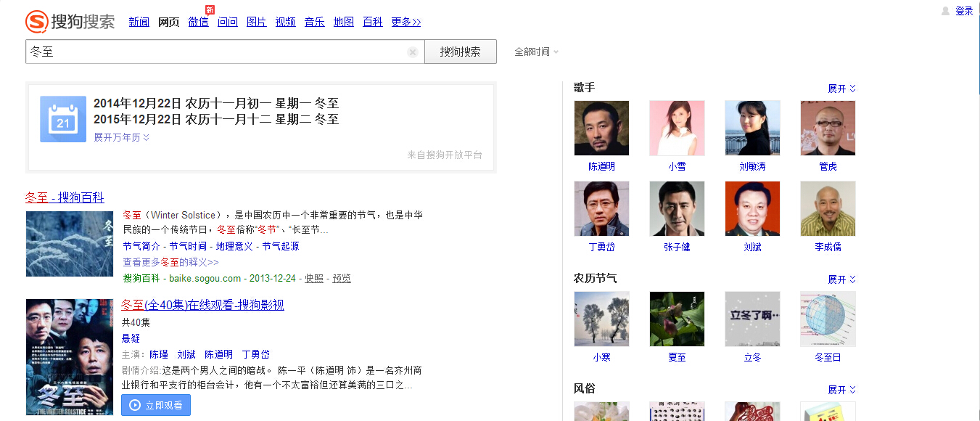Click actor 陈瑾 in cast list
Image resolution: width=980 pixels, height=421 pixels.
[159, 354]
